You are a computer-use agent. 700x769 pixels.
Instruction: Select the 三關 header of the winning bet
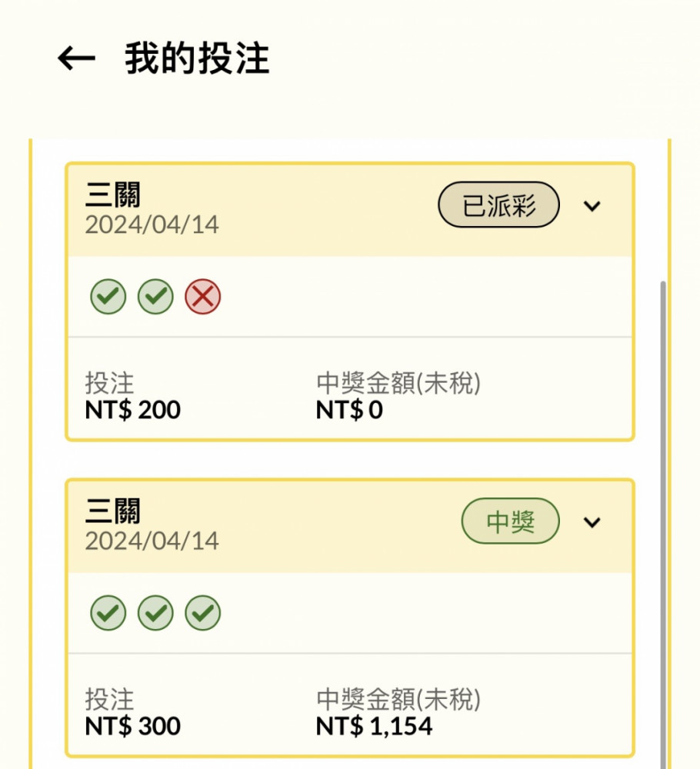113,511
